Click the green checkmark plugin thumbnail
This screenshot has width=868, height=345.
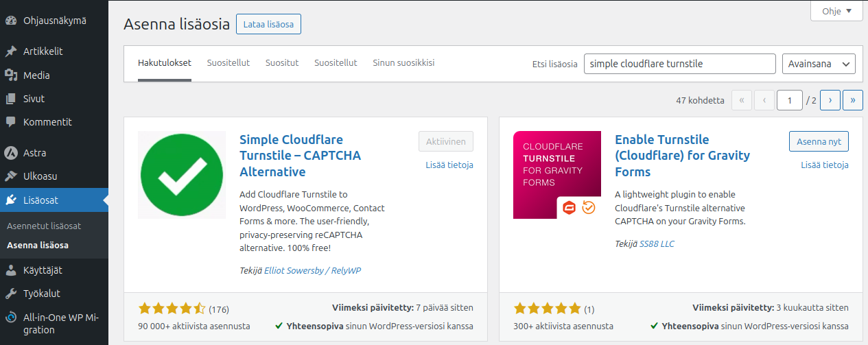tap(182, 175)
